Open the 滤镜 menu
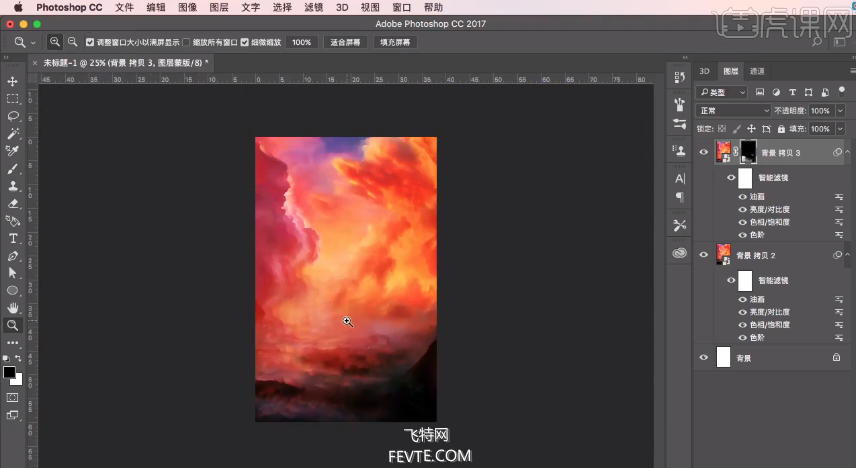856x468 pixels. pos(313,7)
